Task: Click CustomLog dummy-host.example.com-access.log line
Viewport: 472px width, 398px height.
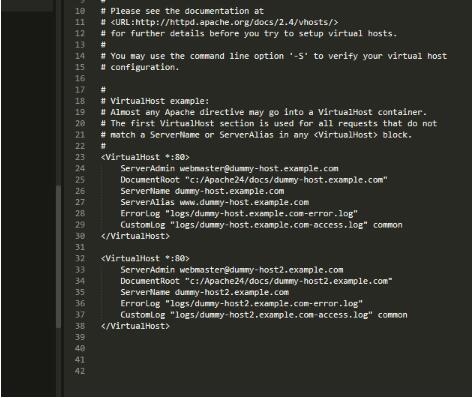Action: pos(261,225)
